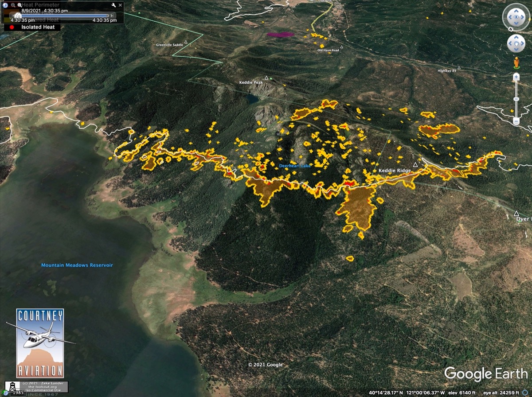
Task: Click the Mountain Meadows Reservoir label
Action: (77, 265)
